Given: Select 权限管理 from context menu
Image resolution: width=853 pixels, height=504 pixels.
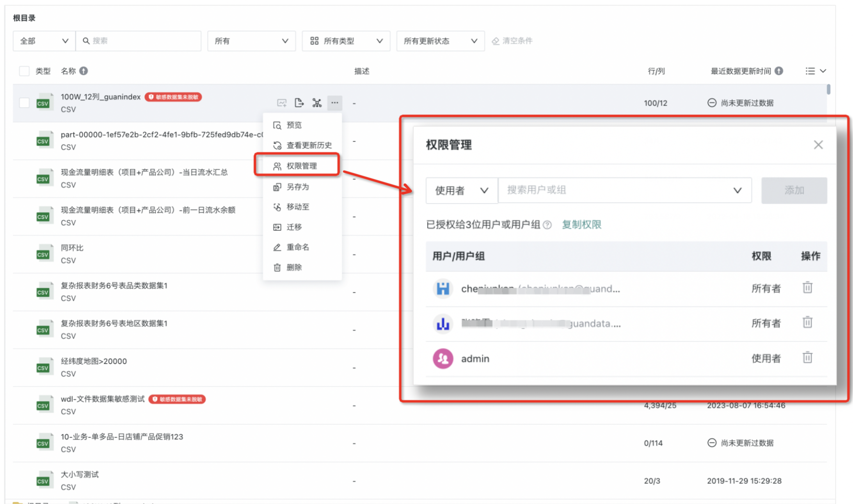Looking at the screenshot, I should (x=301, y=166).
